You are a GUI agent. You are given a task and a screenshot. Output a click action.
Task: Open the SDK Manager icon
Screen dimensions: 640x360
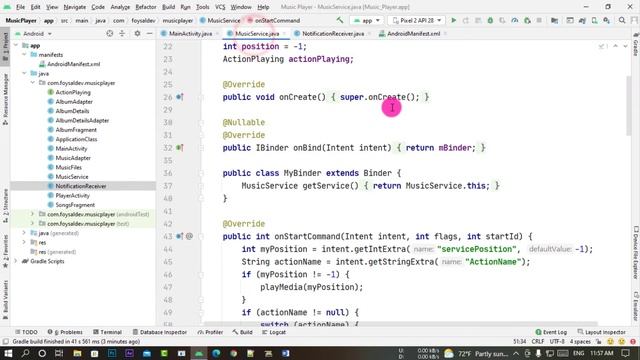point(607,20)
